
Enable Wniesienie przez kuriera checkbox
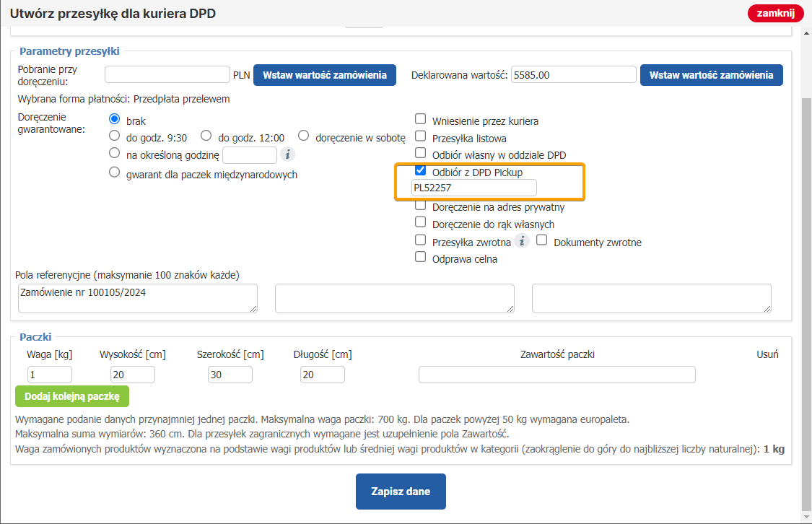coord(420,120)
